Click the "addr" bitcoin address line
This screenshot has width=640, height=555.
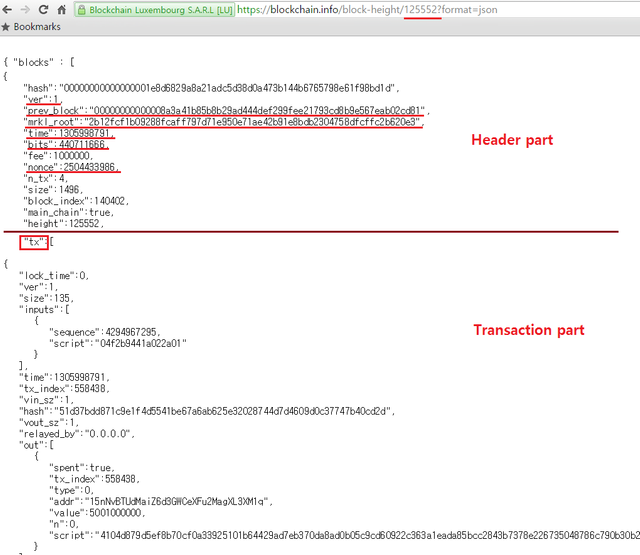[161, 502]
